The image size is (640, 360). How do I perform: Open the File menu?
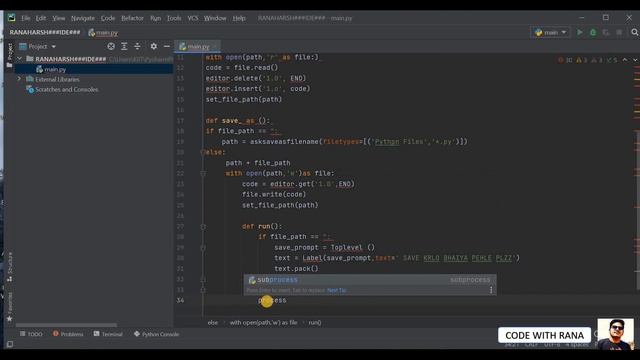coord(26,18)
